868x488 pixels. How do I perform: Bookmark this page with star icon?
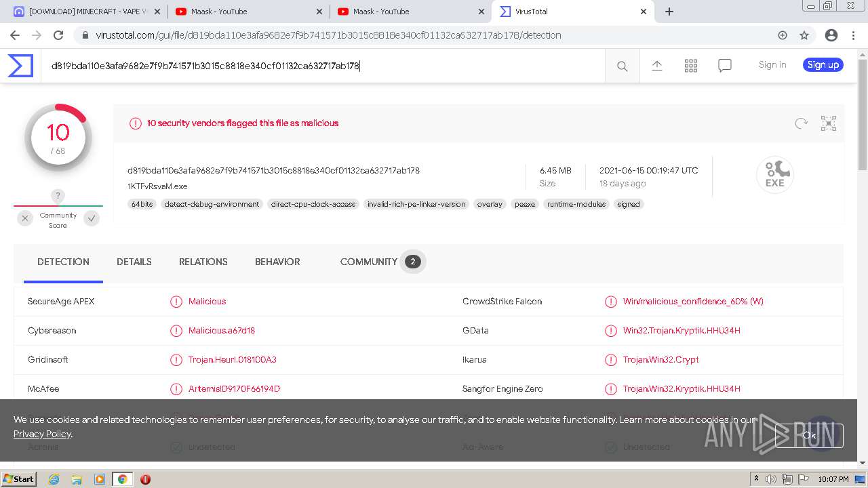point(804,35)
